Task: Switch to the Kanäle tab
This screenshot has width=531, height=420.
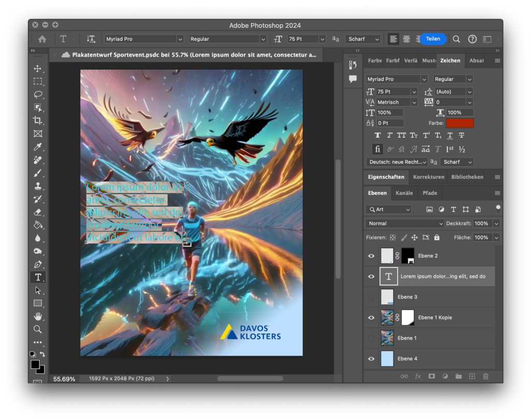Action: 404,193
